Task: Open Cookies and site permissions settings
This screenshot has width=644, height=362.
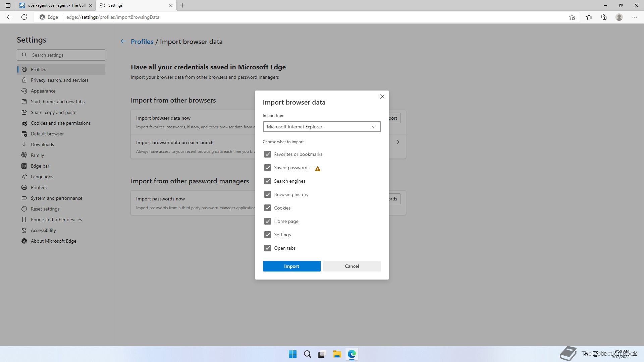Action: [x=61, y=123]
